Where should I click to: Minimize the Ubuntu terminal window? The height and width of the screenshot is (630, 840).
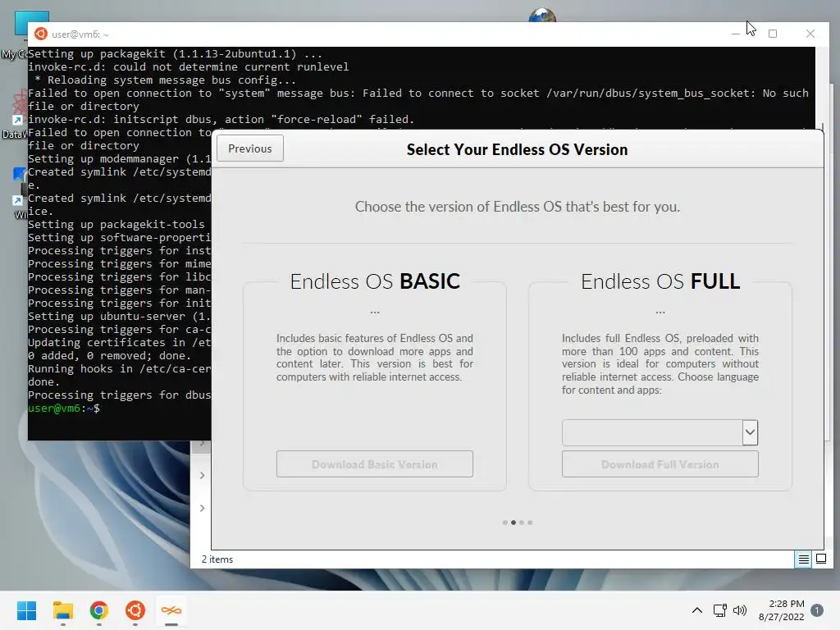point(736,34)
